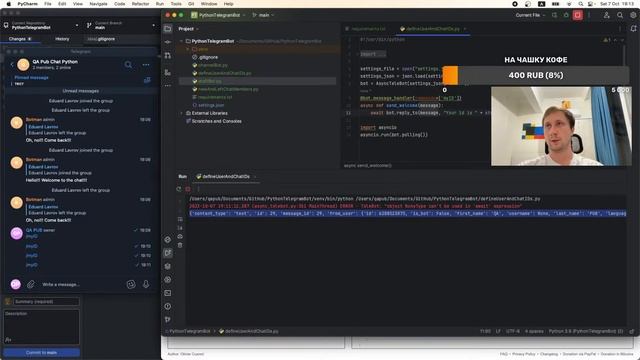The height and width of the screenshot is (360, 640).
Task: Click the Summary field in GitHub Desktop
Action: (46, 302)
